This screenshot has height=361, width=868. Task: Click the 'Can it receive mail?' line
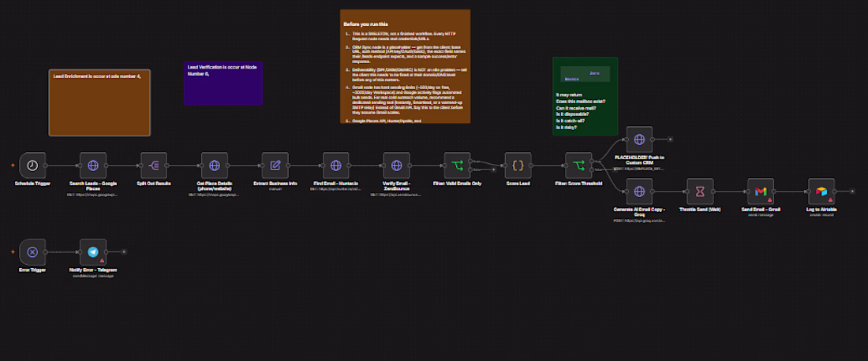click(x=578, y=108)
